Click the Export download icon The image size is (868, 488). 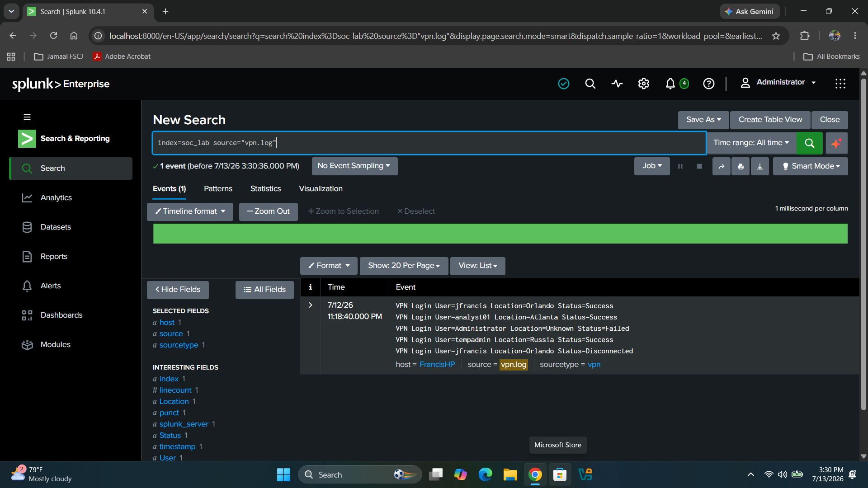click(x=760, y=166)
